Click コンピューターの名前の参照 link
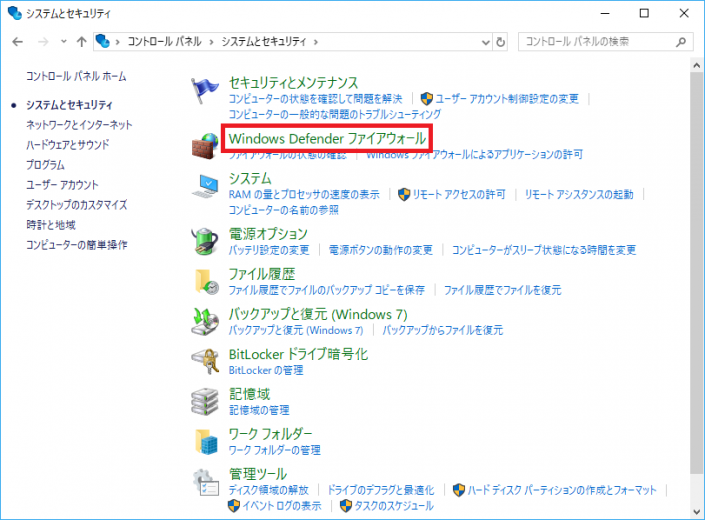Viewport: 705px width, 520px height. 284,210
